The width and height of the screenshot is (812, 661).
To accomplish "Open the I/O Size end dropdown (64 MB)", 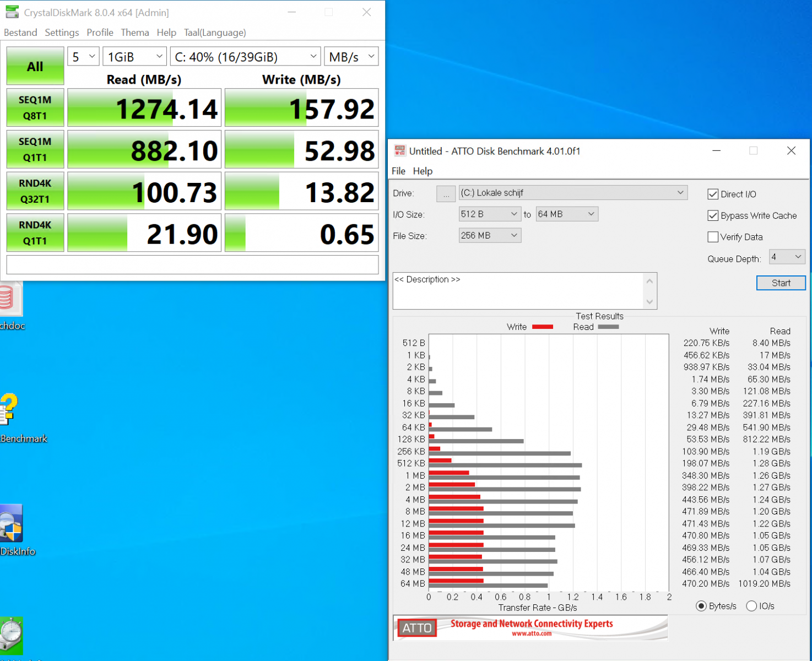I will [x=567, y=214].
